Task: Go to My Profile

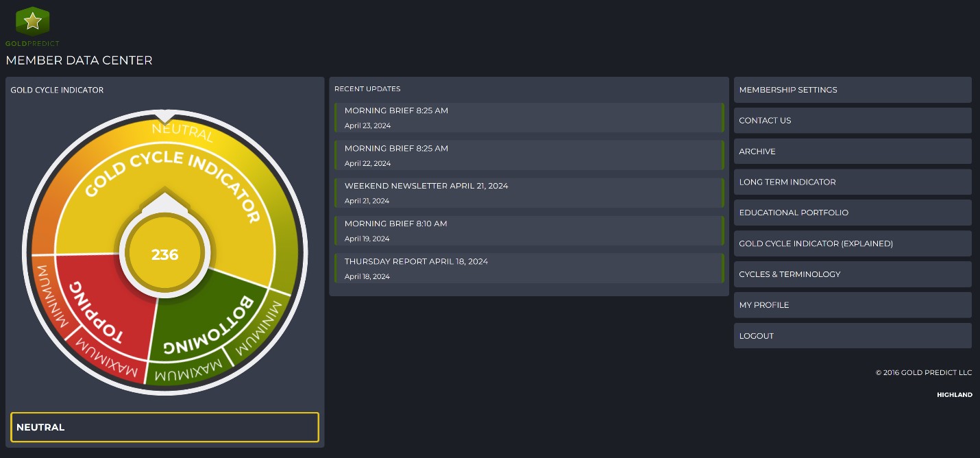Action: tap(853, 305)
